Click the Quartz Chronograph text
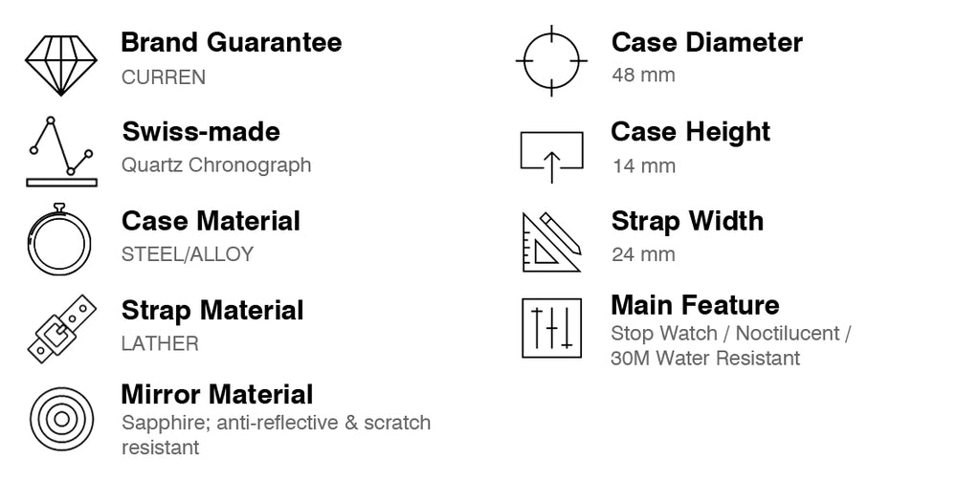Image resolution: width=980 pixels, height=481 pixels. point(215,164)
